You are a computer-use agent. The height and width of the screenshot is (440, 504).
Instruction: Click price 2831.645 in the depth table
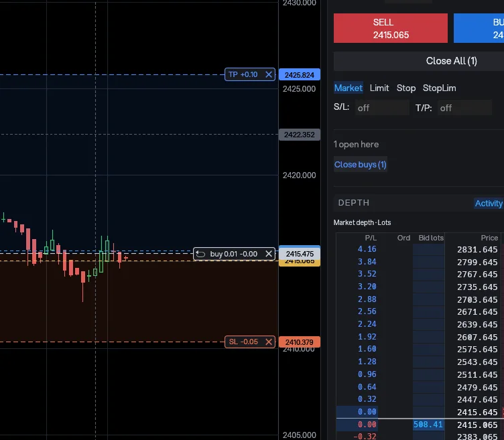477,250
